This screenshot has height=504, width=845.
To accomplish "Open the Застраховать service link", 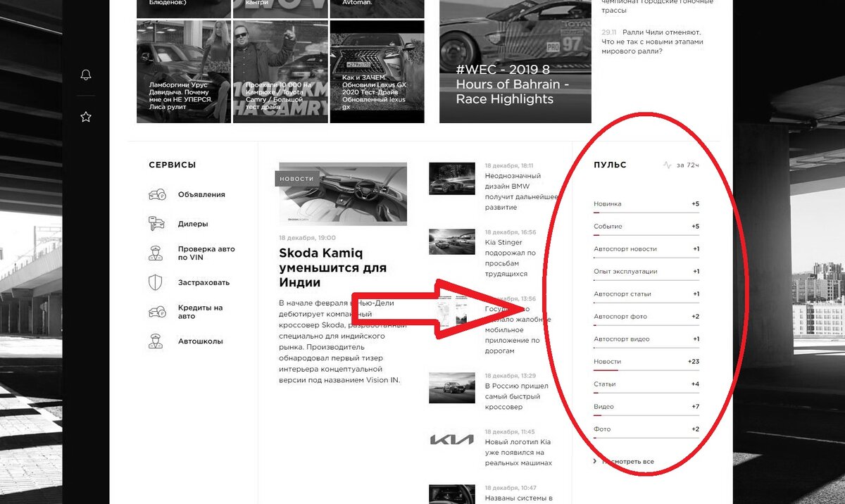I will (x=204, y=283).
